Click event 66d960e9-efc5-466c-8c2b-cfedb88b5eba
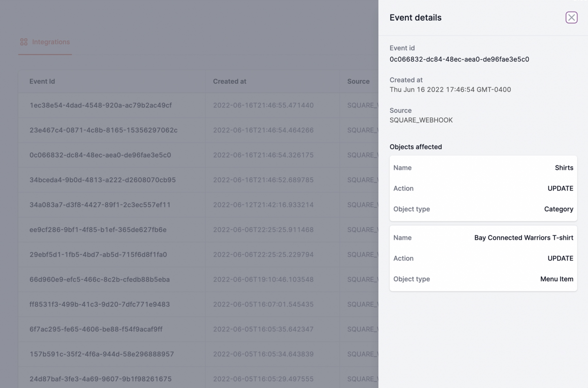This screenshot has height=388, width=588. 99,279
